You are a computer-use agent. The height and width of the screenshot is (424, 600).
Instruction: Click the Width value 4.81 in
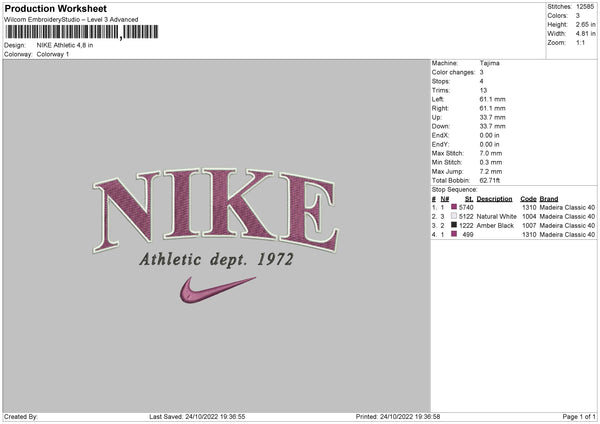pyautogui.click(x=585, y=34)
